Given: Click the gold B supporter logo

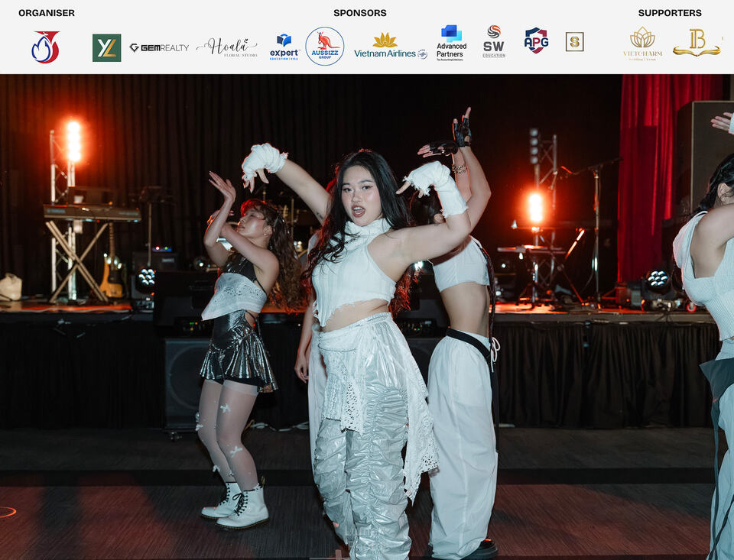Looking at the screenshot, I should coord(697,43).
